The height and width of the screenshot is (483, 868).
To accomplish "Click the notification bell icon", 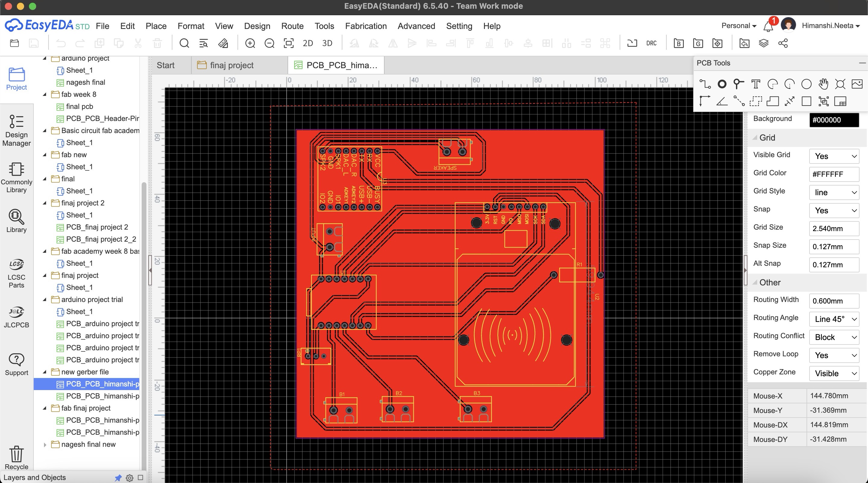I will point(768,26).
